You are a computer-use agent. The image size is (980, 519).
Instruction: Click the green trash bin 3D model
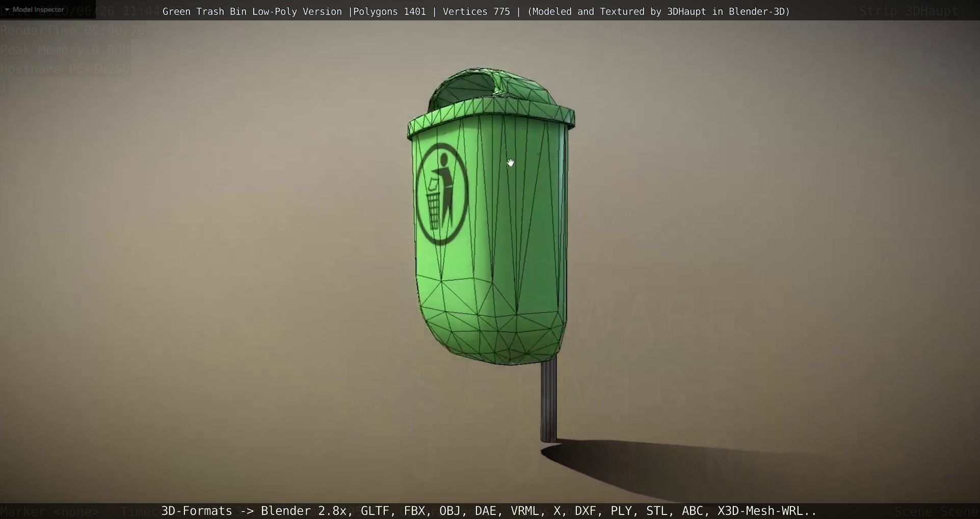click(491, 216)
